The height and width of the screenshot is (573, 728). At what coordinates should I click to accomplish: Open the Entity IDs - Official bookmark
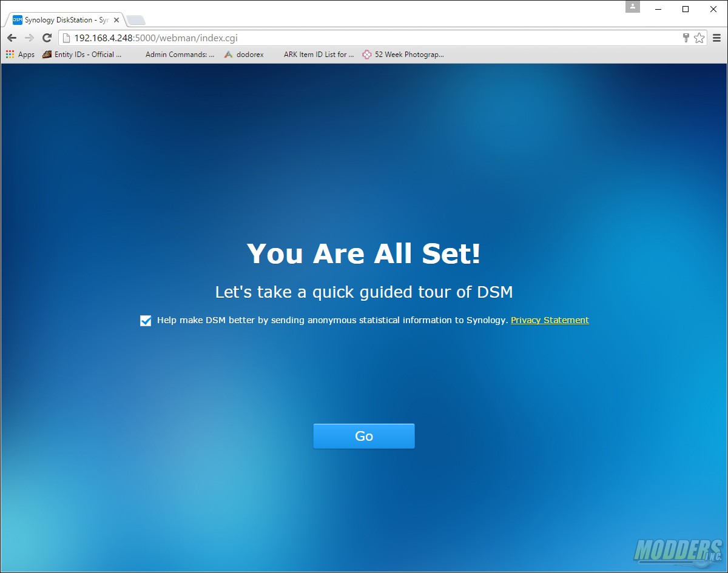point(82,55)
